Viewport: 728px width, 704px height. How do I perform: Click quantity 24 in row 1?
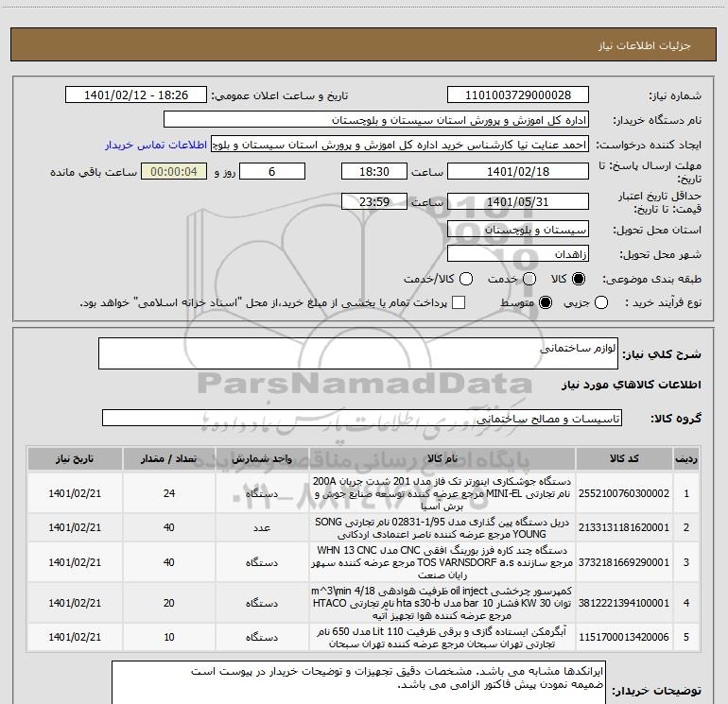pyautogui.click(x=169, y=493)
